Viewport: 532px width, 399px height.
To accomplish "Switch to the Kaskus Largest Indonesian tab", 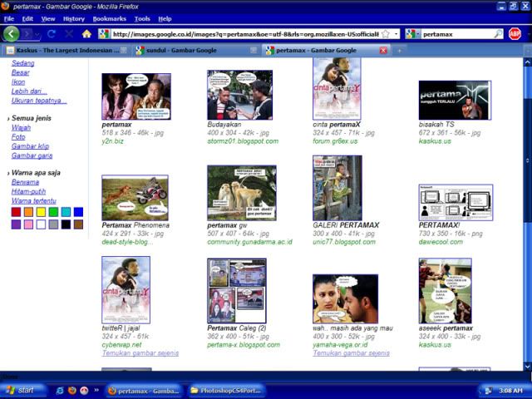I will (66, 50).
